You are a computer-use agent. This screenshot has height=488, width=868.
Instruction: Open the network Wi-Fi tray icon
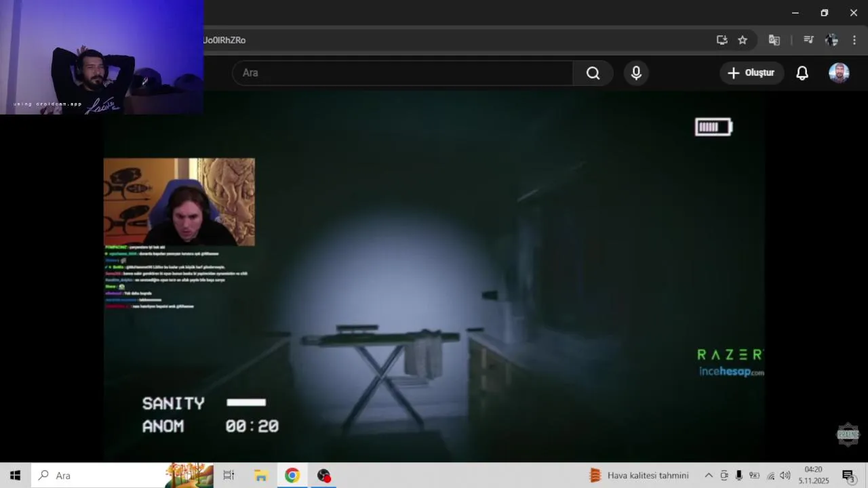(x=770, y=475)
